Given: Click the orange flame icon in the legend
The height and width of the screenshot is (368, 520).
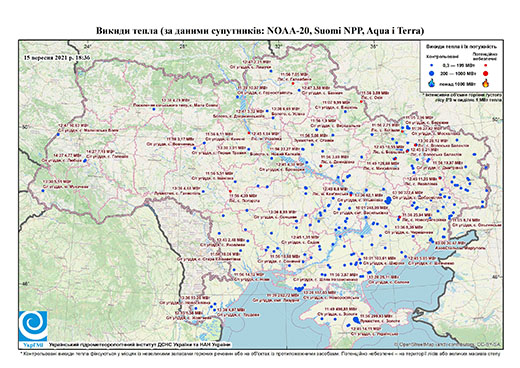Looking at the screenshot, I should click(x=486, y=83).
